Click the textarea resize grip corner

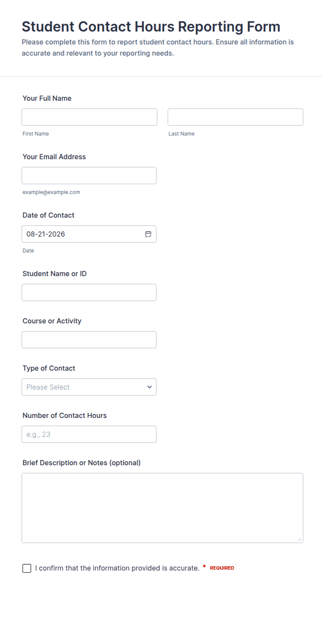tap(299, 539)
